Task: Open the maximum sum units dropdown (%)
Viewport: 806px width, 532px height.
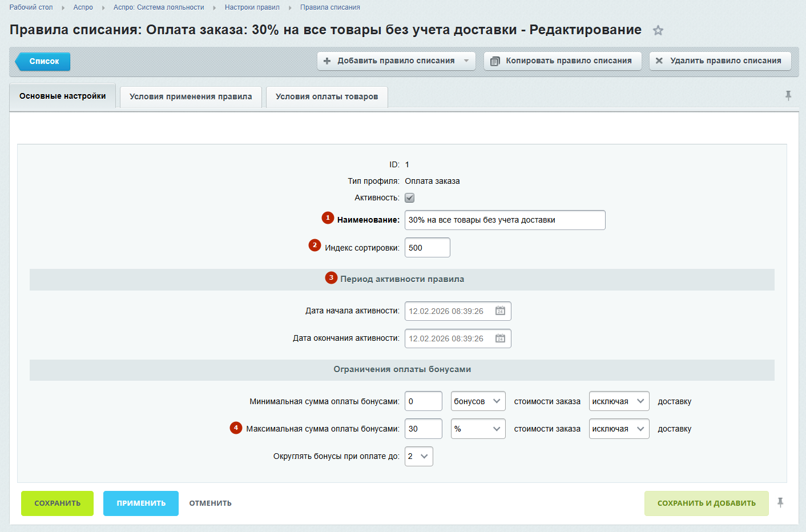Action: pyautogui.click(x=478, y=429)
